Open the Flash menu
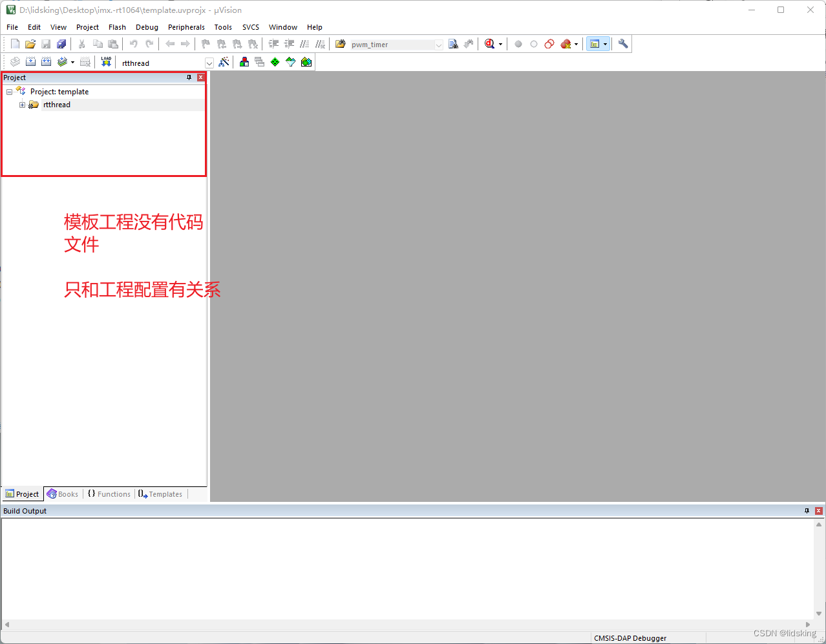Image resolution: width=826 pixels, height=644 pixels. 117,27
